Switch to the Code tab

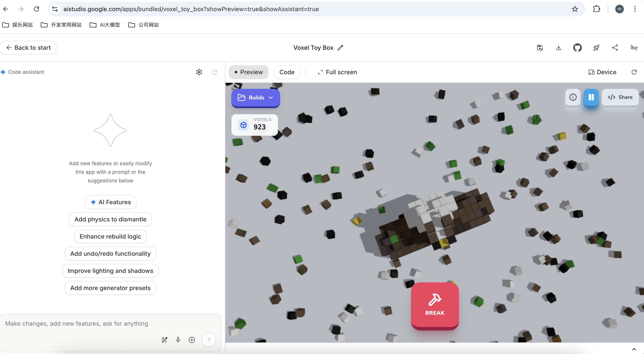pos(287,72)
